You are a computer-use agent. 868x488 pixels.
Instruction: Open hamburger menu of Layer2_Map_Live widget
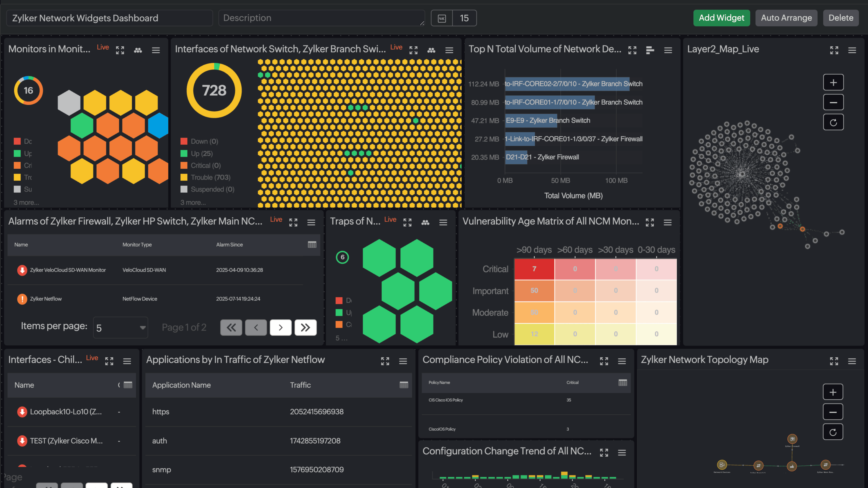[x=852, y=50]
